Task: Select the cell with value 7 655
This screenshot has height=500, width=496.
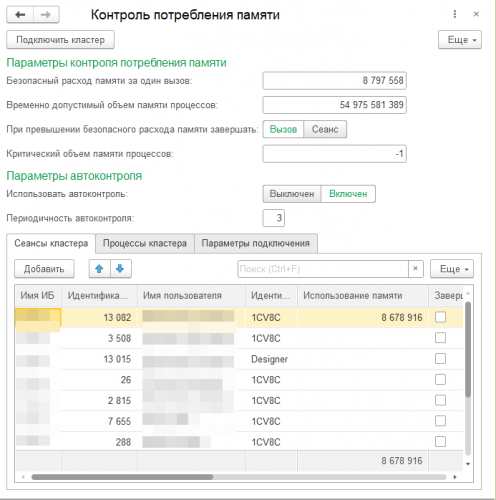Action: click(x=99, y=421)
